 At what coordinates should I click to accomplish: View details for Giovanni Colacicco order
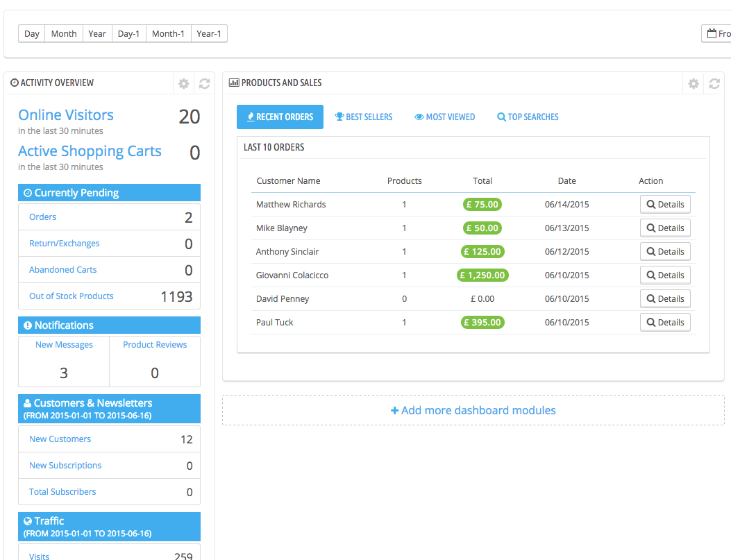(665, 275)
